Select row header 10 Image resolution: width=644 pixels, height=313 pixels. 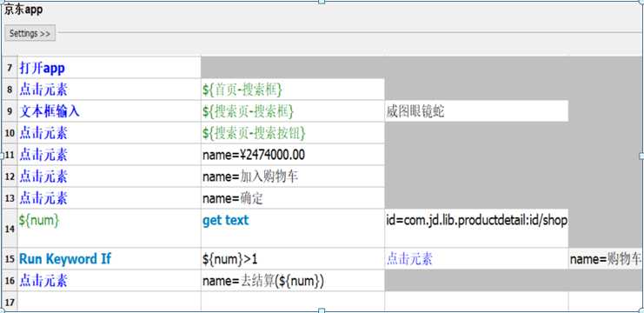pos(9,133)
